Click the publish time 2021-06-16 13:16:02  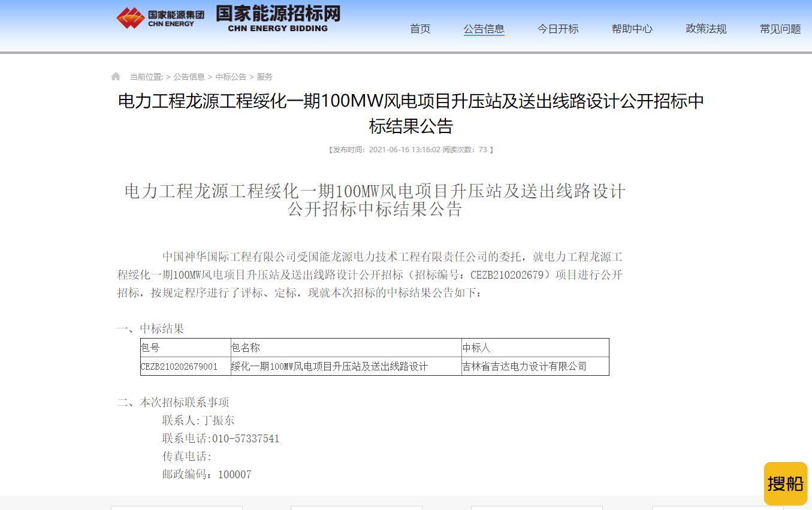tap(405, 150)
